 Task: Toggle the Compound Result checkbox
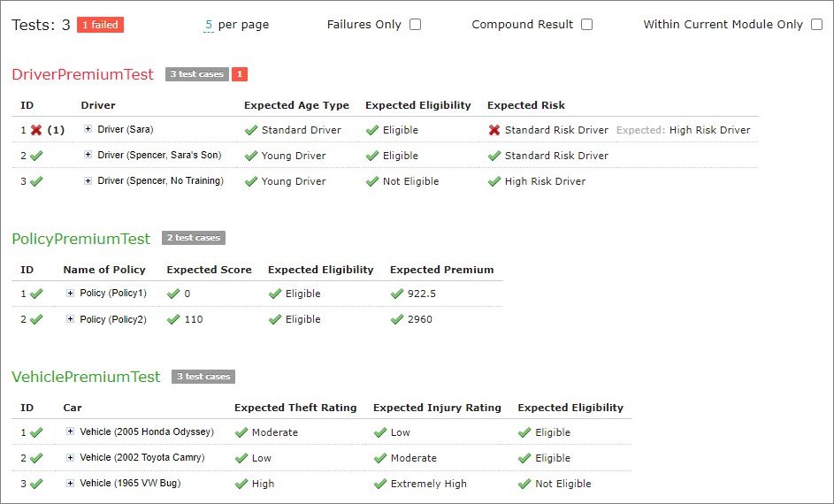tap(586, 25)
